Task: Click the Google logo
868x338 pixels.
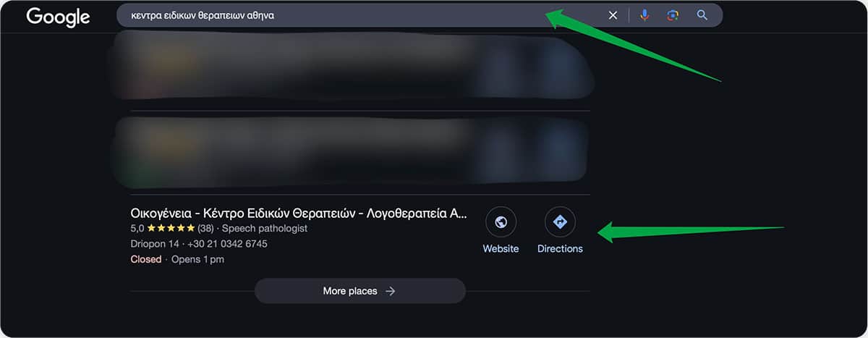Action: click(58, 16)
